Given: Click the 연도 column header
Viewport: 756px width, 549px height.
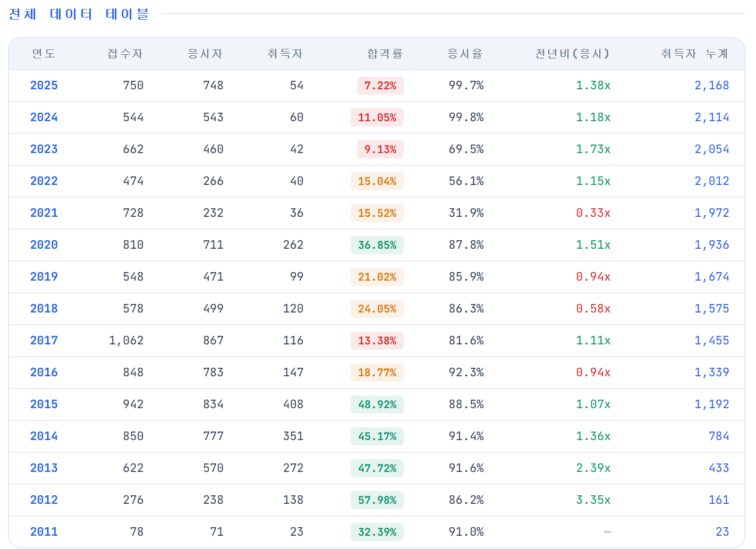Looking at the screenshot, I should click(x=44, y=54).
